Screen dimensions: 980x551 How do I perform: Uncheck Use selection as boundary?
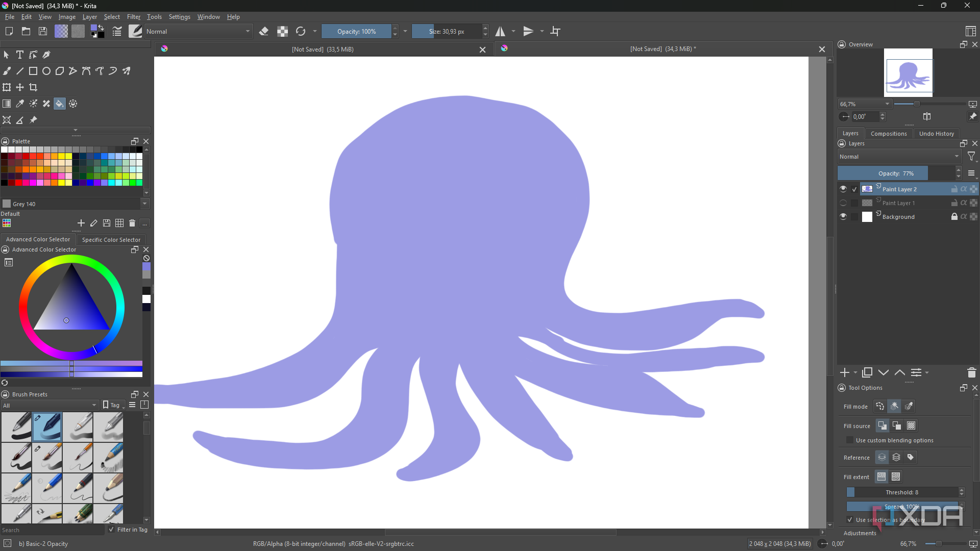click(850, 519)
